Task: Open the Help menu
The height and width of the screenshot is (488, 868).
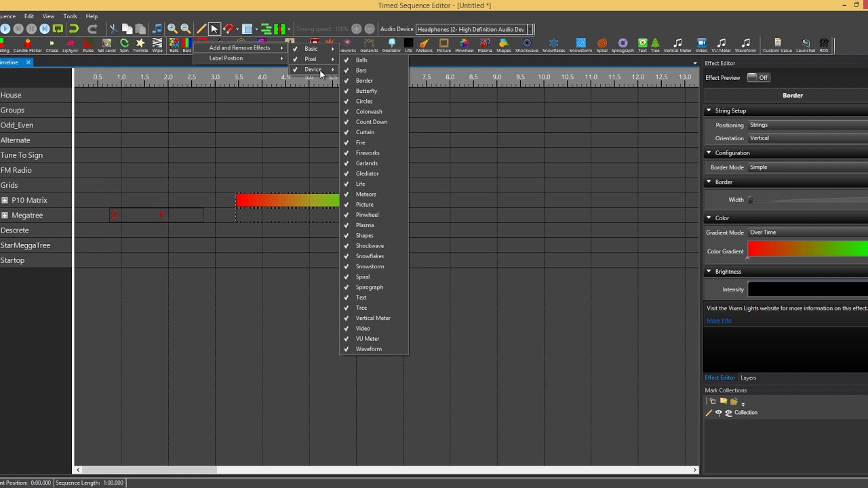Action: pyautogui.click(x=92, y=16)
